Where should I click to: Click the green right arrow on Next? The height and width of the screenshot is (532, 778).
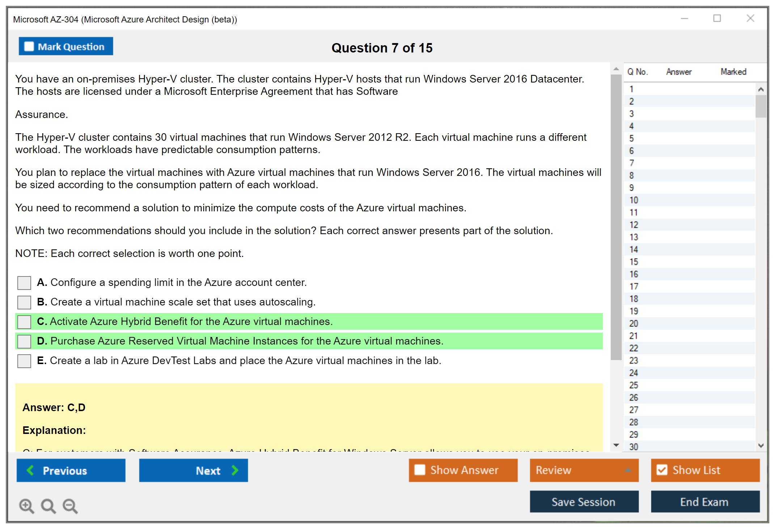tap(235, 470)
